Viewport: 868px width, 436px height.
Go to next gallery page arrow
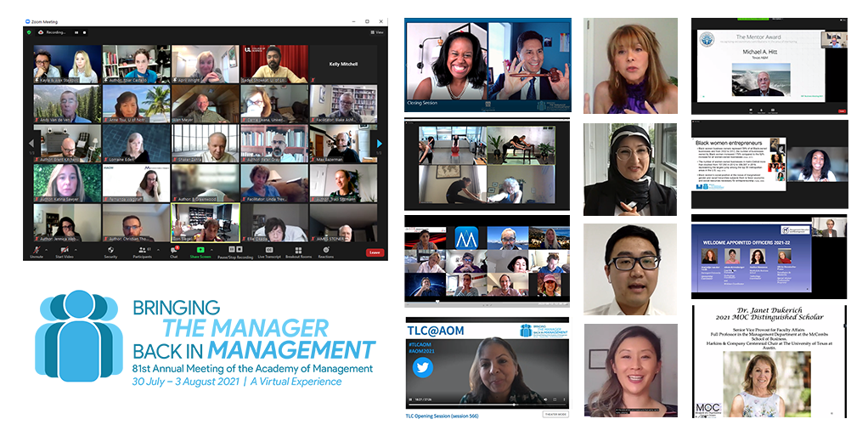[379, 144]
